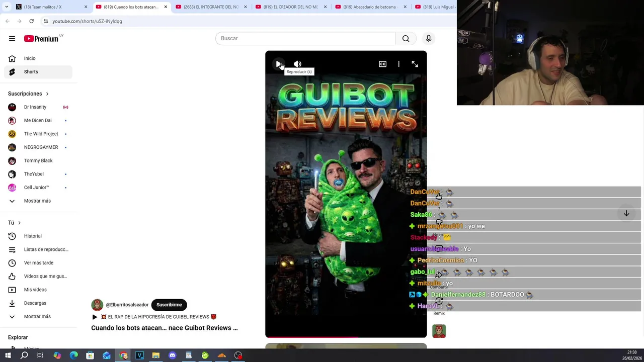Image resolution: width=644 pixels, height=362 pixels.
Task: Reload the page
Action: (31, 21)
